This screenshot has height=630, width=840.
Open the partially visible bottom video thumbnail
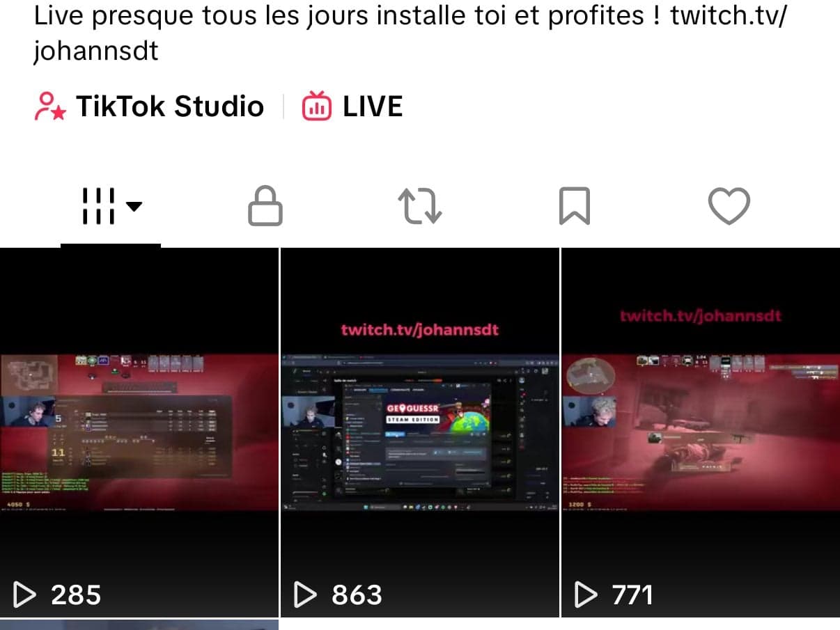(x=139, y=624)
